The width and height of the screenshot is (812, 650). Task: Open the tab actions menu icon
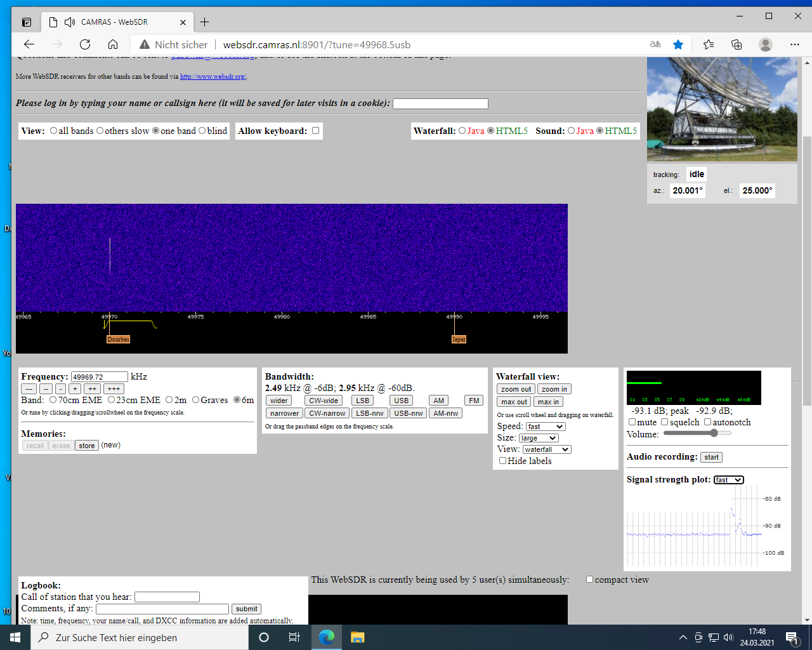coord(27,22)
